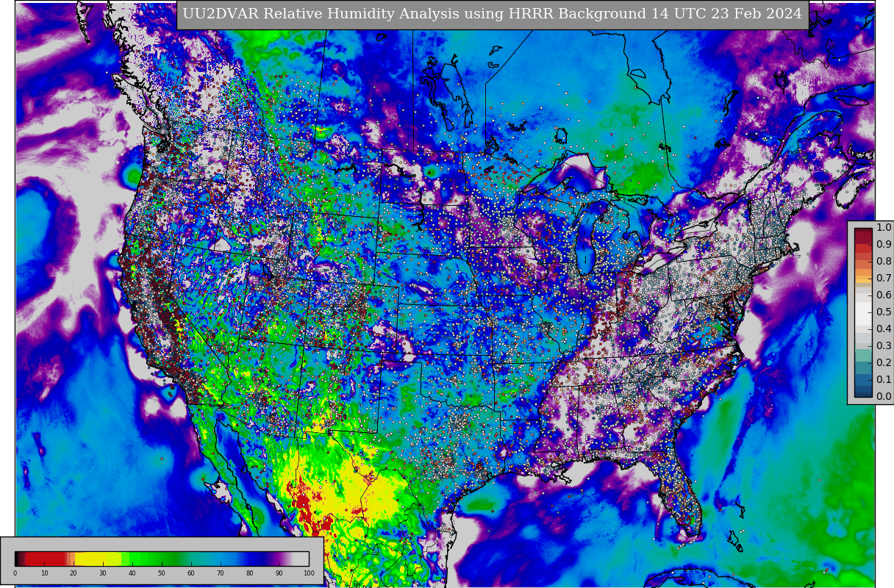Pick the yellow segment of humidity colorbar
The height and width of the screenshot is (588, 894).
tap(98, 559)
